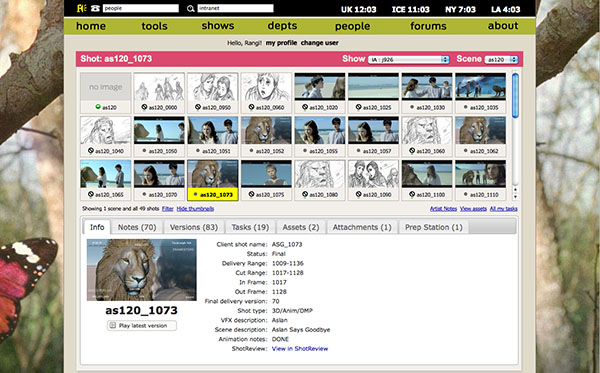The height and width of the screenshot is (373, 600).
Task: Click the thumbnail scrollbar down arrow
Action: click(515, 197)
